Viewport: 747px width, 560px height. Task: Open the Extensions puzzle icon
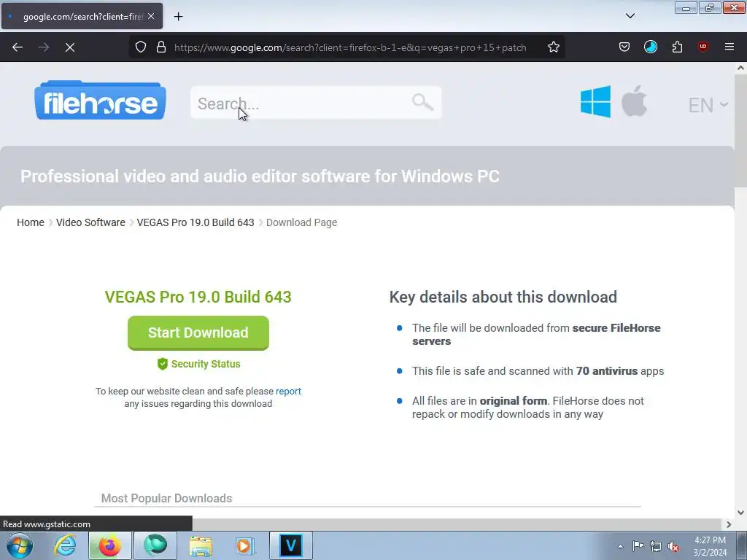tap(677, 47)
